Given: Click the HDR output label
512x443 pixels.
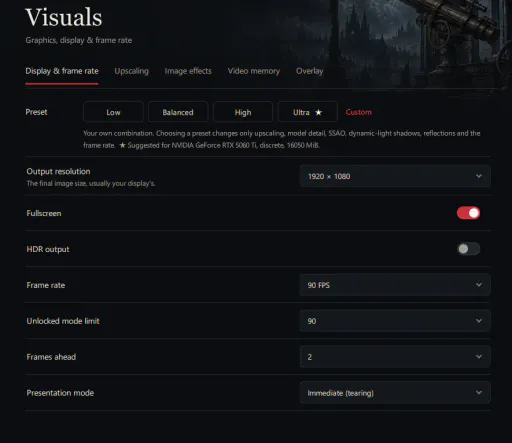Looking at the screenshot, I should click(x=48, y=249).
